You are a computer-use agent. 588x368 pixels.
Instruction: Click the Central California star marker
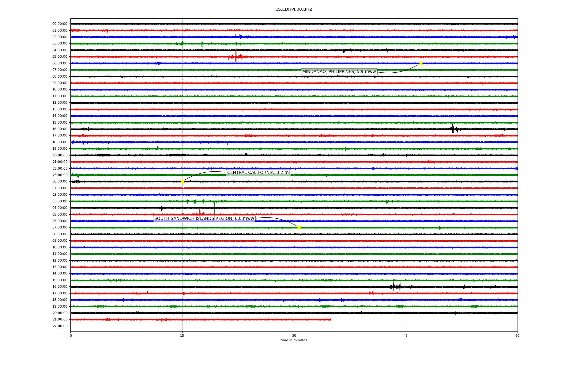pyautogui.click(x=183, y=181)
